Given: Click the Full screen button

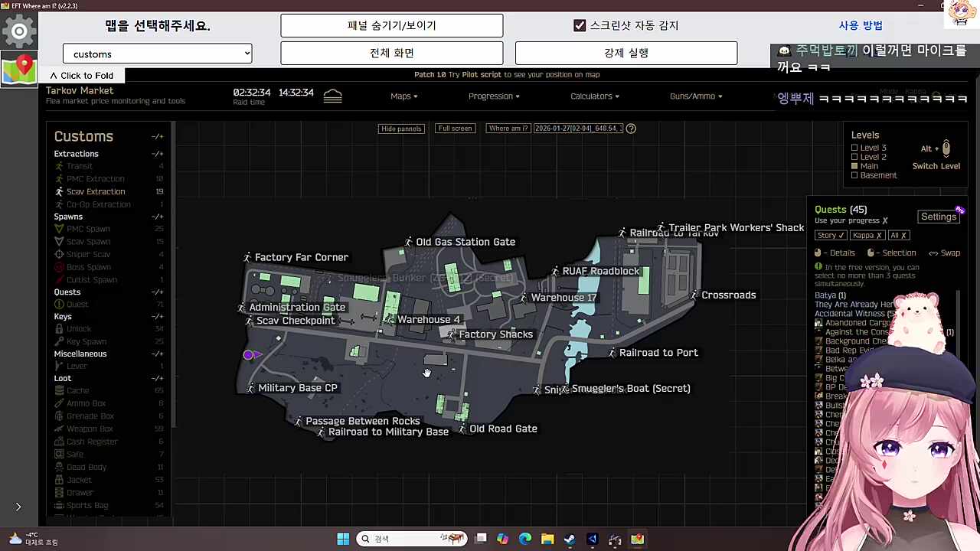Looking at the screenshot, I should pos(455,129).
